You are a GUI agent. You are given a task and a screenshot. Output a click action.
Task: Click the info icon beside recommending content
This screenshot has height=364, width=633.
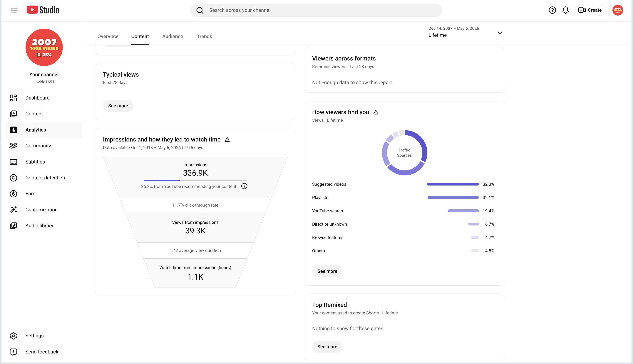244,186
